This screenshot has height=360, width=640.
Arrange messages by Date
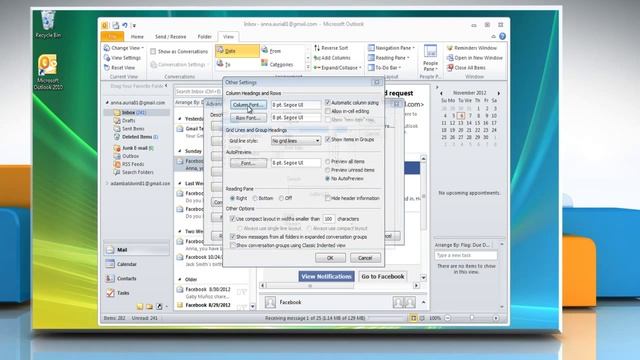click(237, 51)
